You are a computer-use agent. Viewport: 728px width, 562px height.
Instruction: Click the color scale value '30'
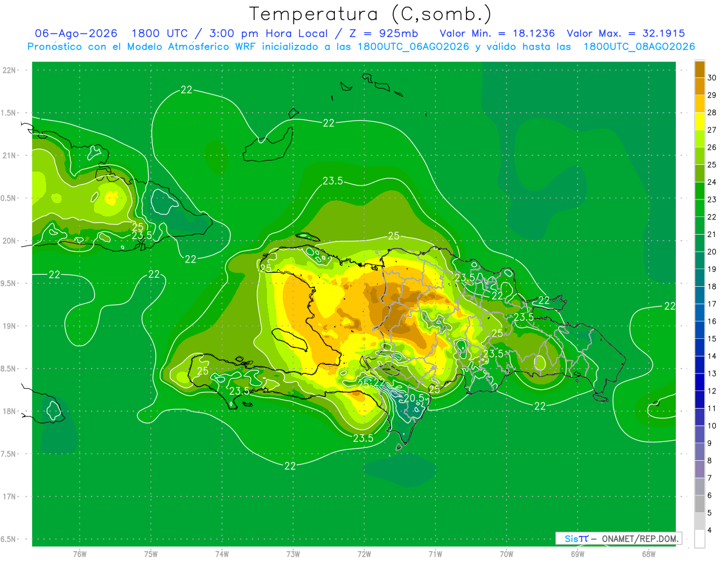pyautogui.click(x=713, y=78)
